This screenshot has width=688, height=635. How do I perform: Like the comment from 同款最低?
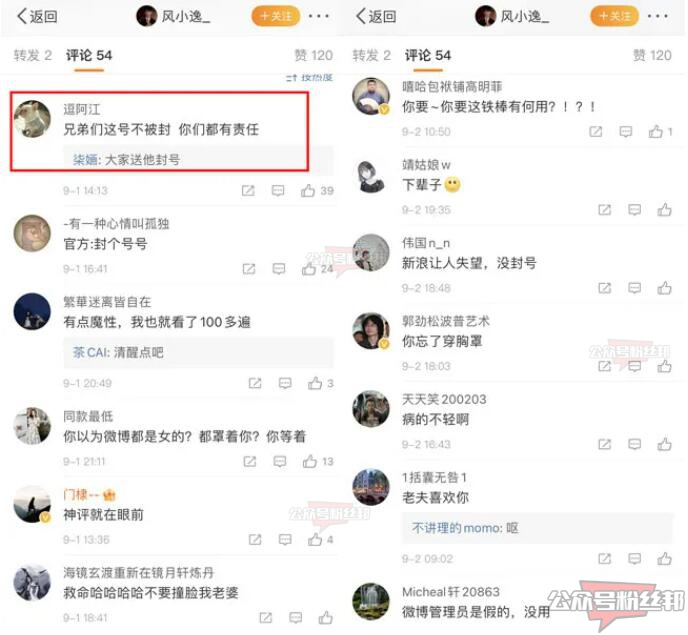coord(310,461)
